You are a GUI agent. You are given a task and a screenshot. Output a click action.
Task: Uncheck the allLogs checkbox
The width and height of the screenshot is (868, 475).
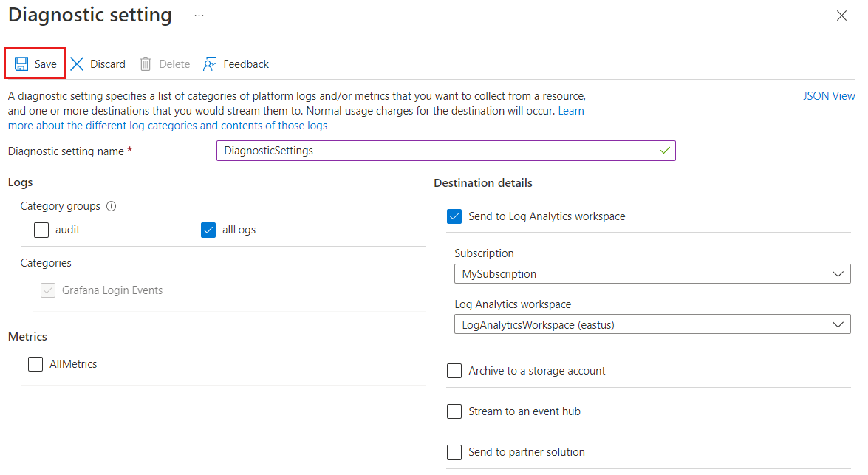208,230
